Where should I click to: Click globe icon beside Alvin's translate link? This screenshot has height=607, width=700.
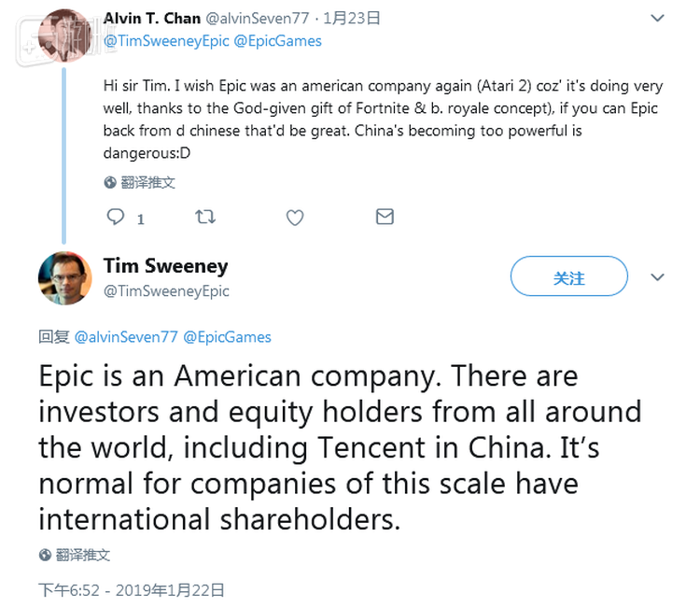[110, 182]
